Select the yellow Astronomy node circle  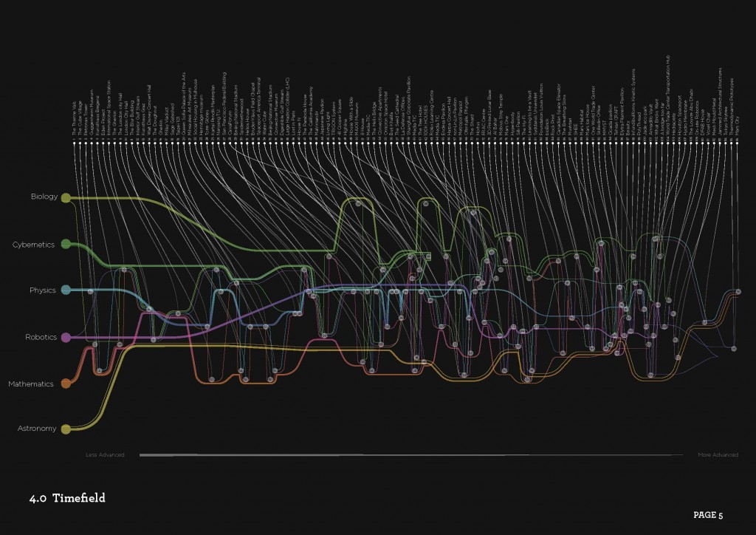[66, 429]
